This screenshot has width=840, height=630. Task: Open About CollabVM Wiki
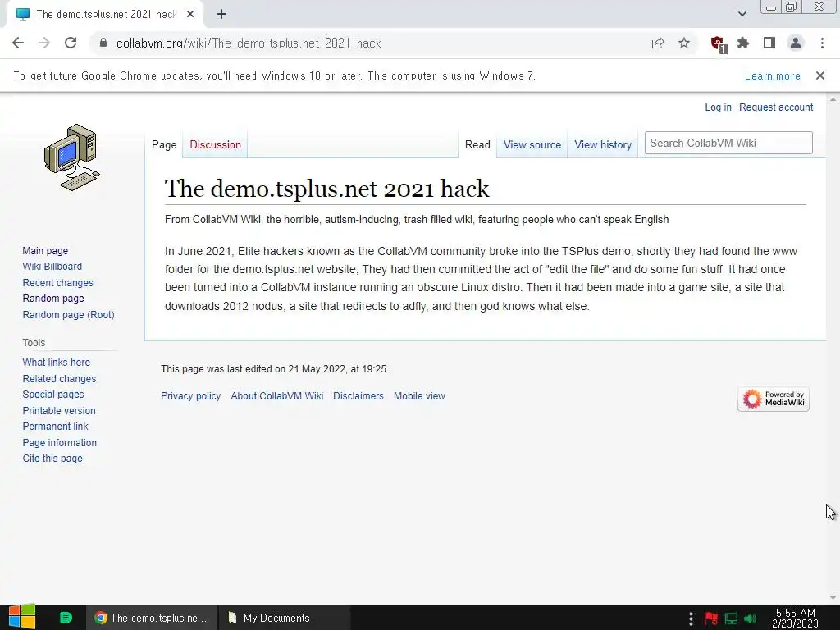click(277, 396)
